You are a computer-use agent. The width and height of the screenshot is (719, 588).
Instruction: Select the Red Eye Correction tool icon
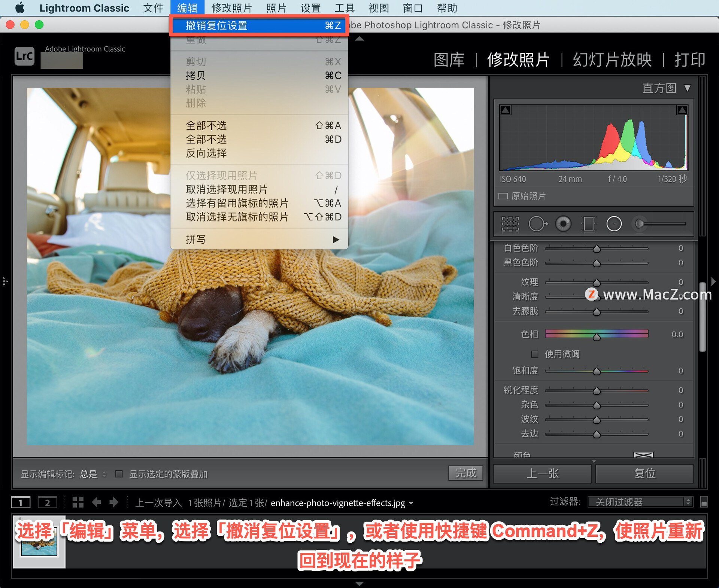coord(563,224)
